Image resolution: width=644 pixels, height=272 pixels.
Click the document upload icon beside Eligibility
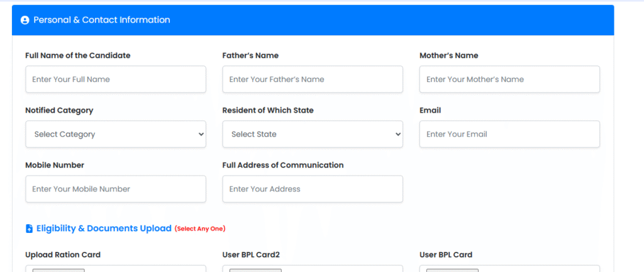point(29,229)
